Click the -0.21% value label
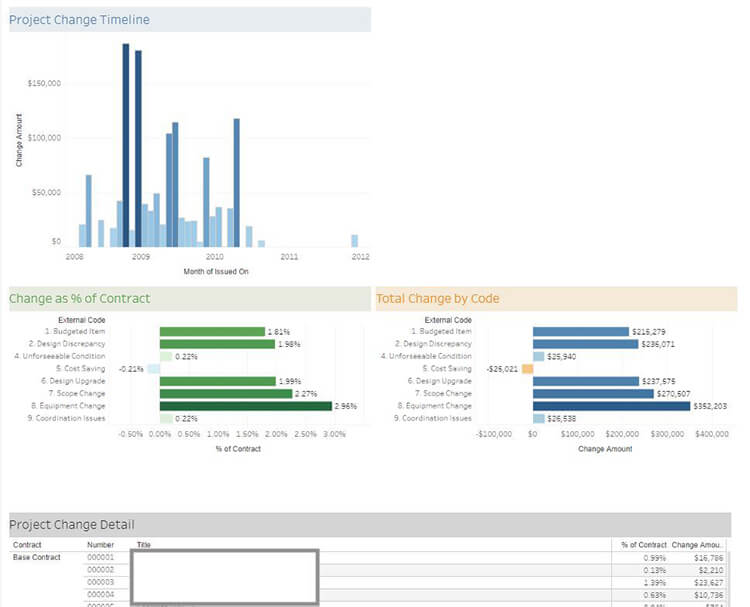This screenshot has height=607, width=750. (131, 369)
